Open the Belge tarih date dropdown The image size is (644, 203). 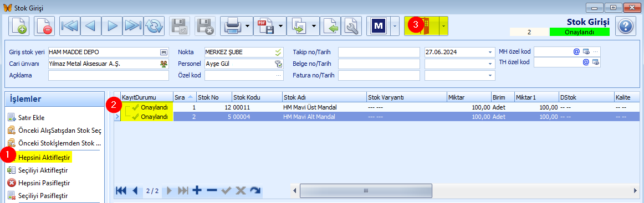(490, 64)
